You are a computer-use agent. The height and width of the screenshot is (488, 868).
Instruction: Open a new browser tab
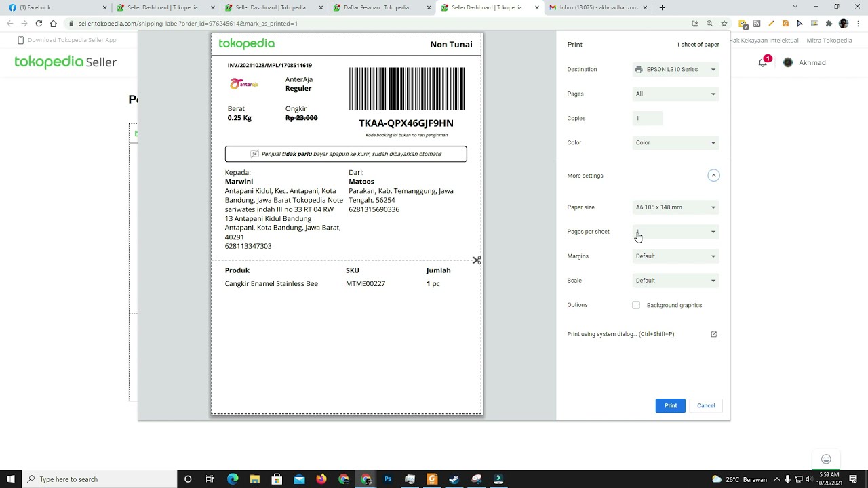(662, 7)
